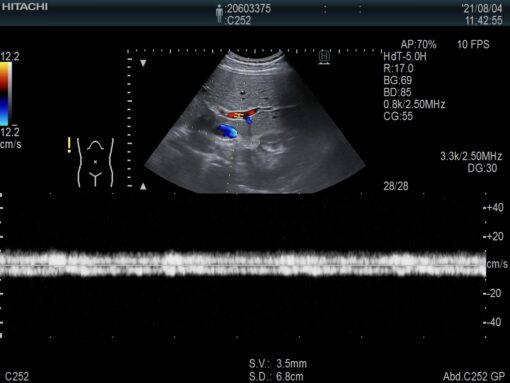This screenshot has height=383, width=510.
Task: Click the color Doppler velocity scale bar
Action: 6,94
